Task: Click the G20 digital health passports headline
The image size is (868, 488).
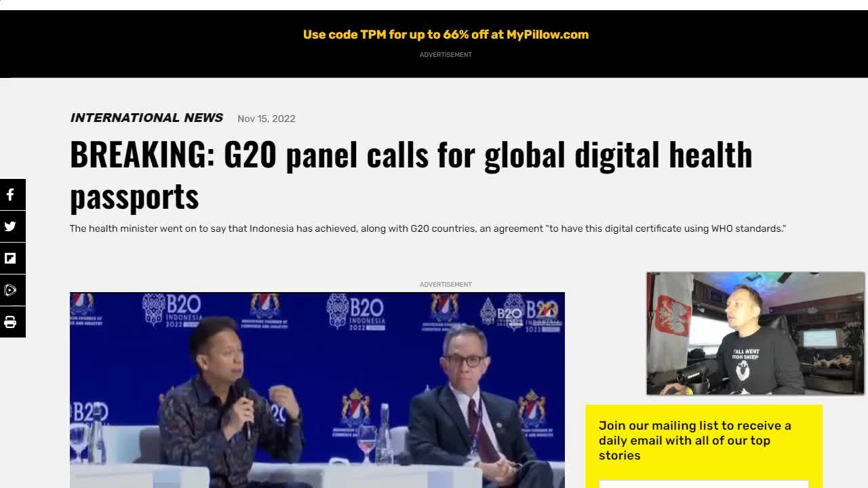Action: (411, 175)
